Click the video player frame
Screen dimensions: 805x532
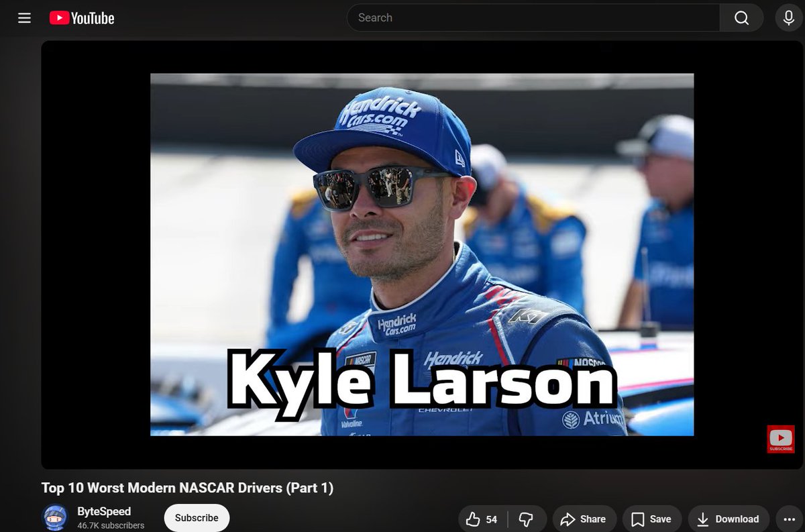click(421, 254)
